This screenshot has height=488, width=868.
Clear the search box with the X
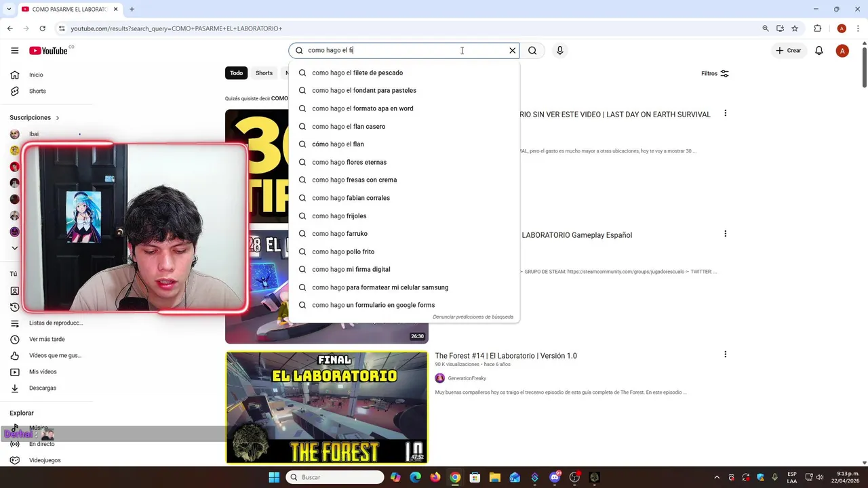[x=513, y=50]
